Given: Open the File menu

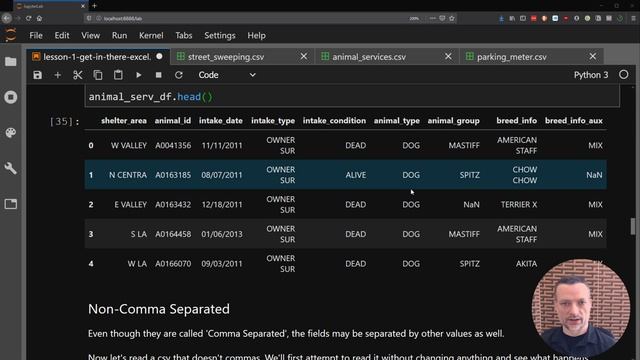Looking at the screenshot, I should [x=36, y=36].
